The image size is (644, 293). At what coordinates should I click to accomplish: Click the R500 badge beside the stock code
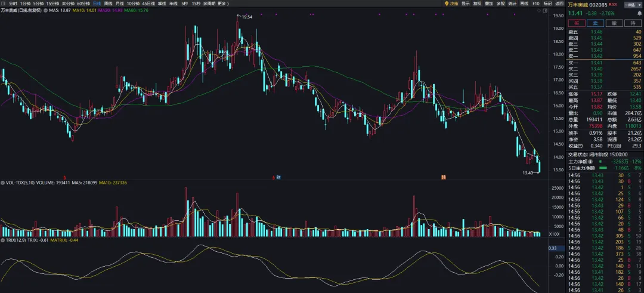click(x=613, y=5)
